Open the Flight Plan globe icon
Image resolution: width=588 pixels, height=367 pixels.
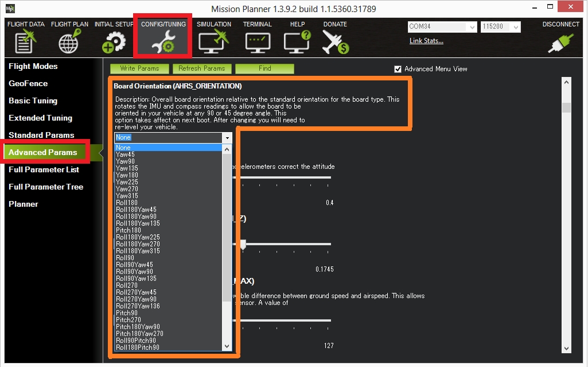69,43
